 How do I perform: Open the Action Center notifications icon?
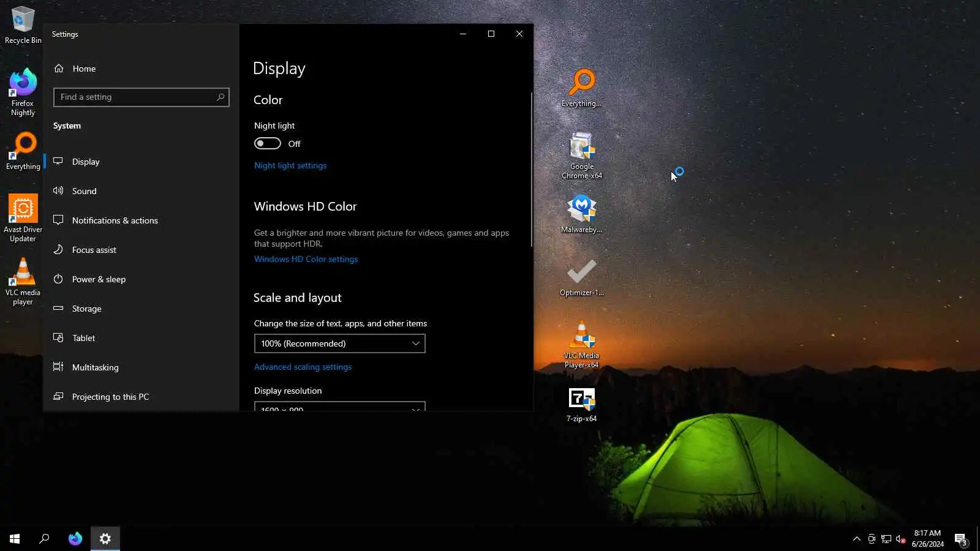960,539
